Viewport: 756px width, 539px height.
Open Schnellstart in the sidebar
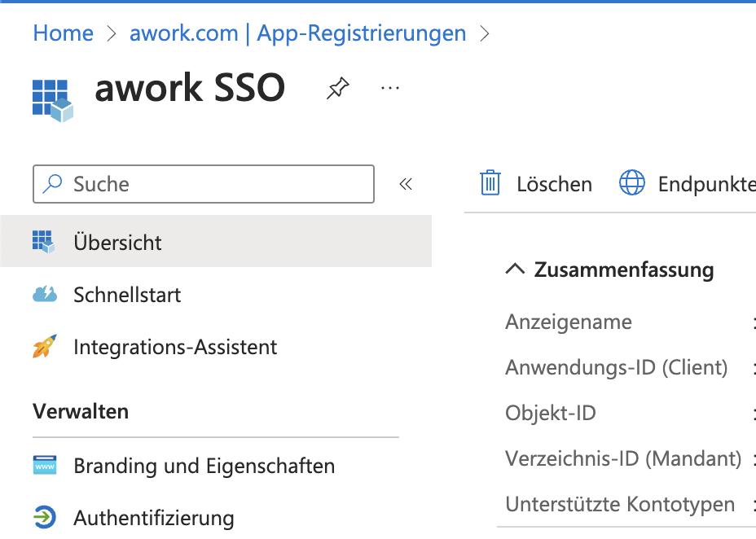click(x=127, y=295)
